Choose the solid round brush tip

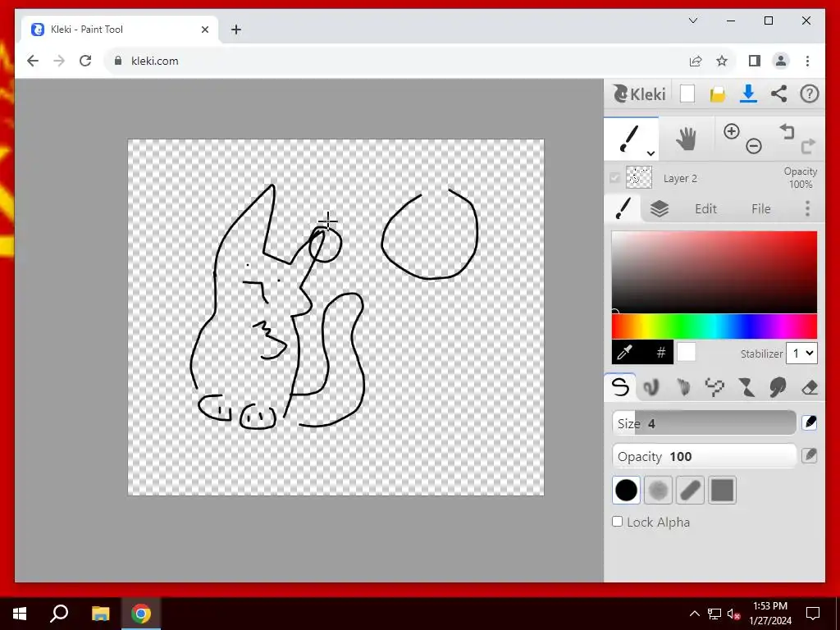click(x=626, y=491)
